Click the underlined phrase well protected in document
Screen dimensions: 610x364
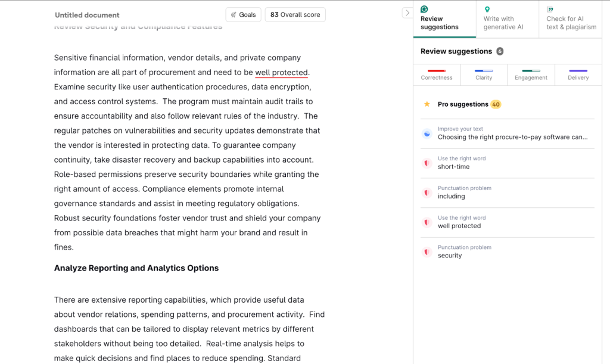point(281,73)
